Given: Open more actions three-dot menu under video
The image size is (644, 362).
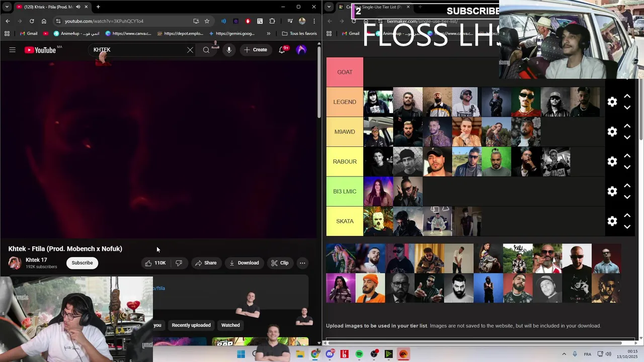Looking at the screenshot, I should (302, 263).
